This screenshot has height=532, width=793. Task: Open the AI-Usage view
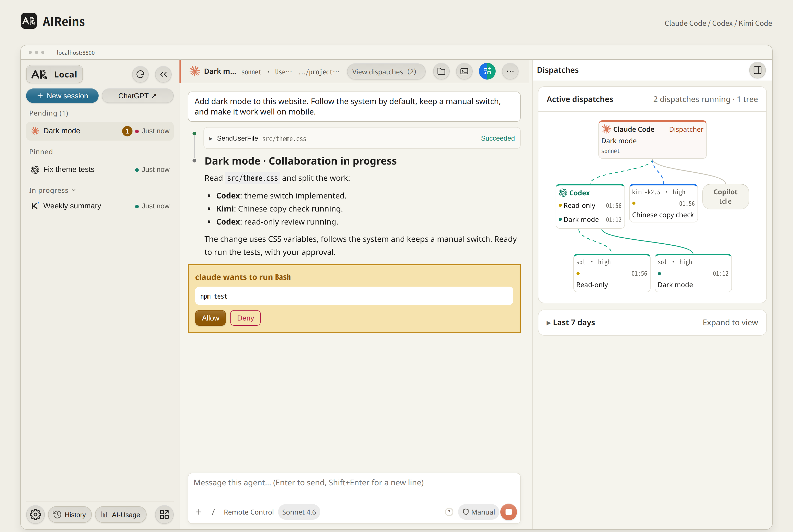coord(121,514)
